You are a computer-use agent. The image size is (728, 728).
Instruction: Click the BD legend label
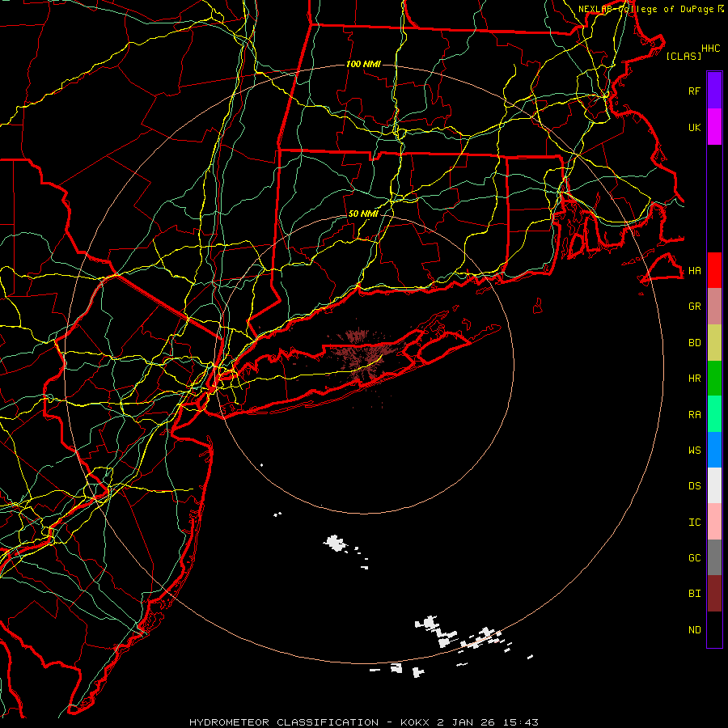(x=694, y=343)
